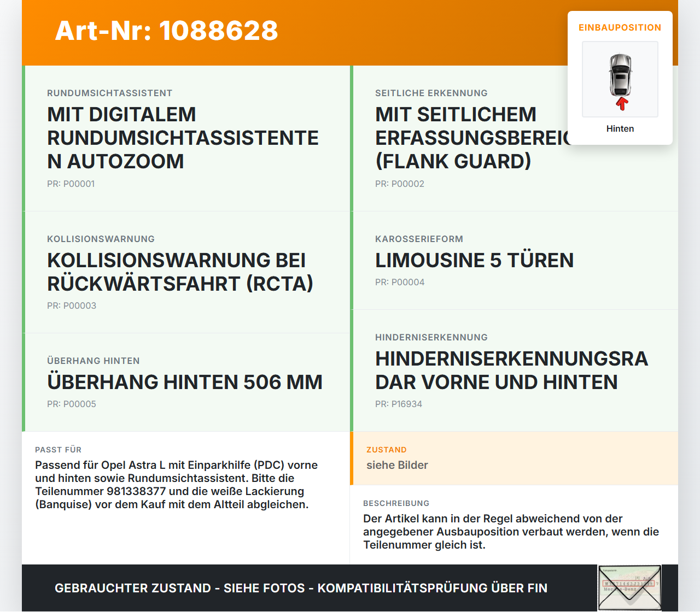The width and height of the screenshot is (700, 612).
Task: Select the heading 'Art-Nr: 1088628'
Action: pos(167,31)
